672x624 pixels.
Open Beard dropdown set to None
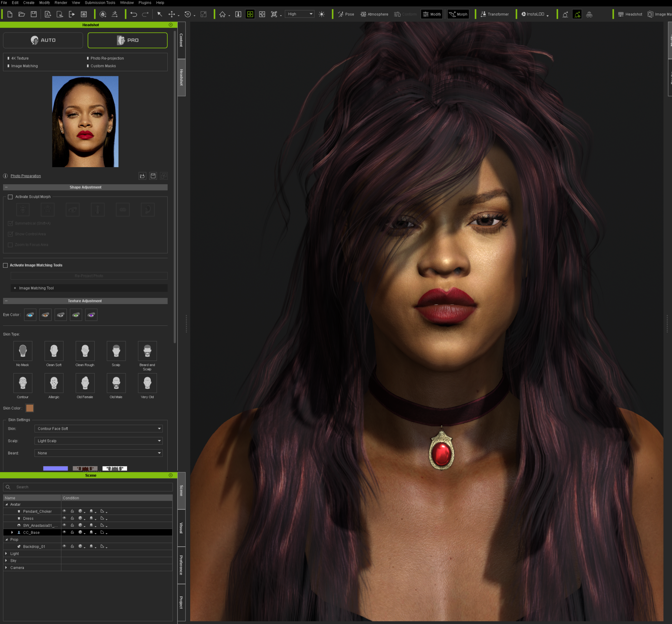pos(98,453)
